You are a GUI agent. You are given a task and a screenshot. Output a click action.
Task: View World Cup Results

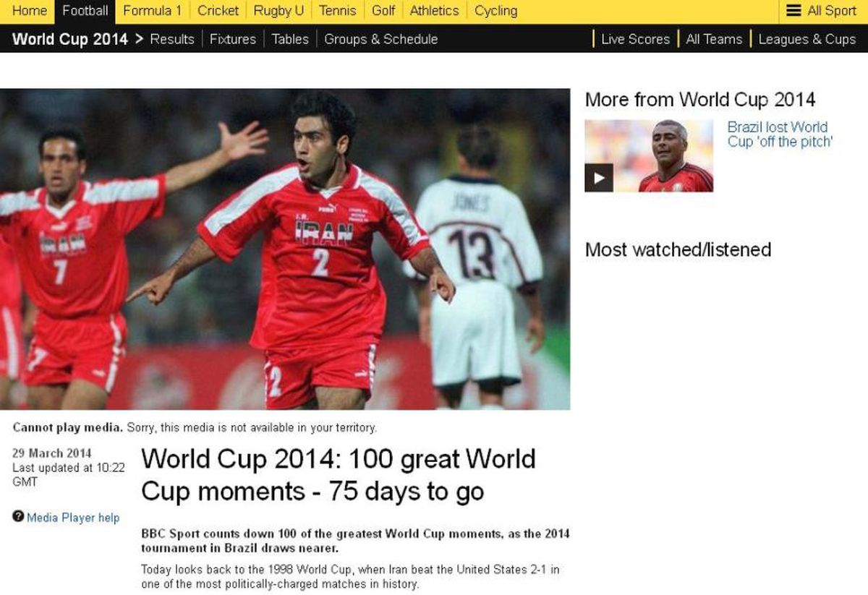point(172,39)
